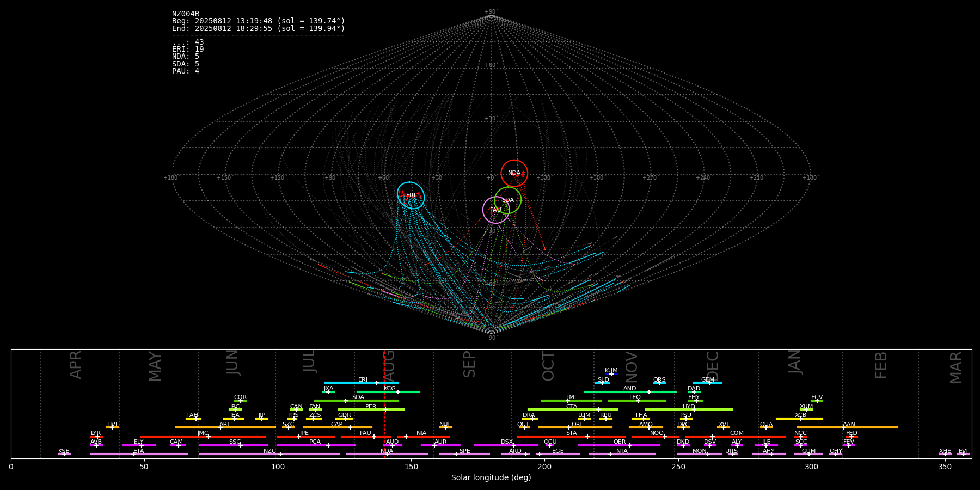Image resolution: width=980 pixels, height=490 pixels.
Task: Click the purple SSG shower bar
Action: tap(234, 445)
